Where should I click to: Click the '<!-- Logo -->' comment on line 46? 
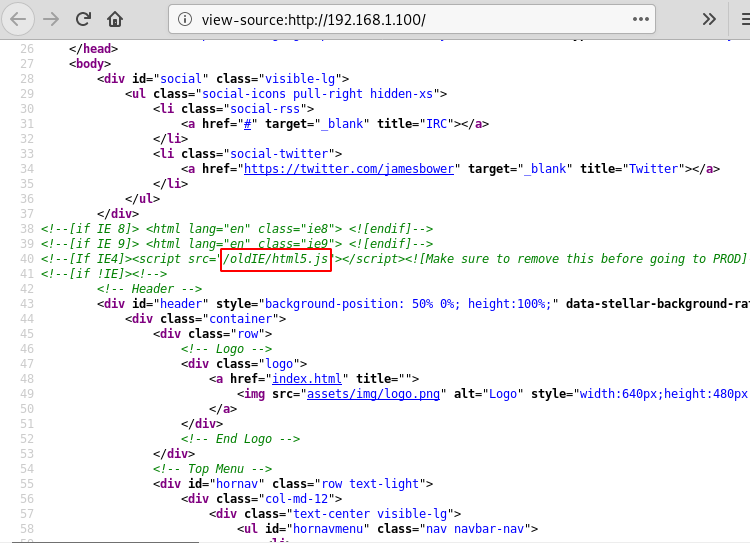click(226, 349)
